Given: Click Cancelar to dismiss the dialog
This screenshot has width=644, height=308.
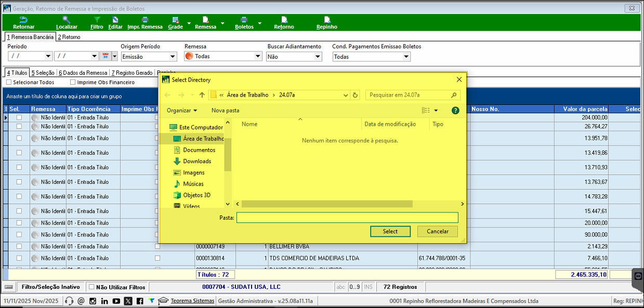Looking at the screenshot, I should 437,231.
